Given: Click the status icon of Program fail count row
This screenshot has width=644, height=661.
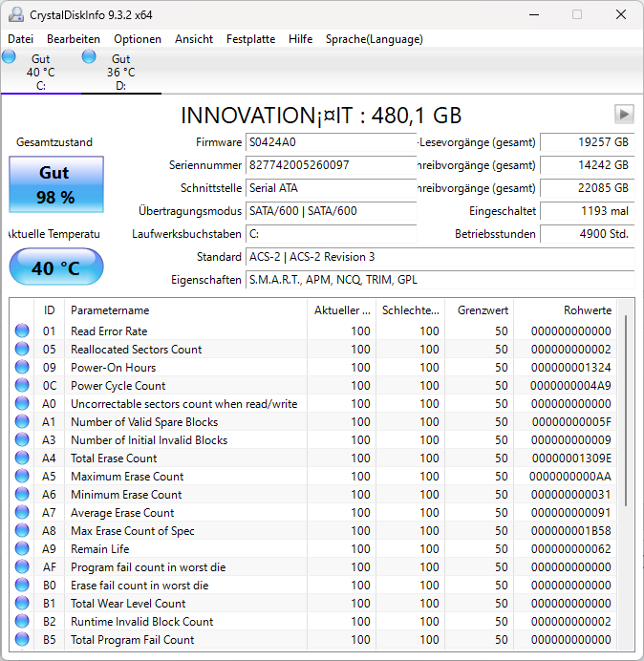Looking at the screenshot, I should (x=22, y=566).
